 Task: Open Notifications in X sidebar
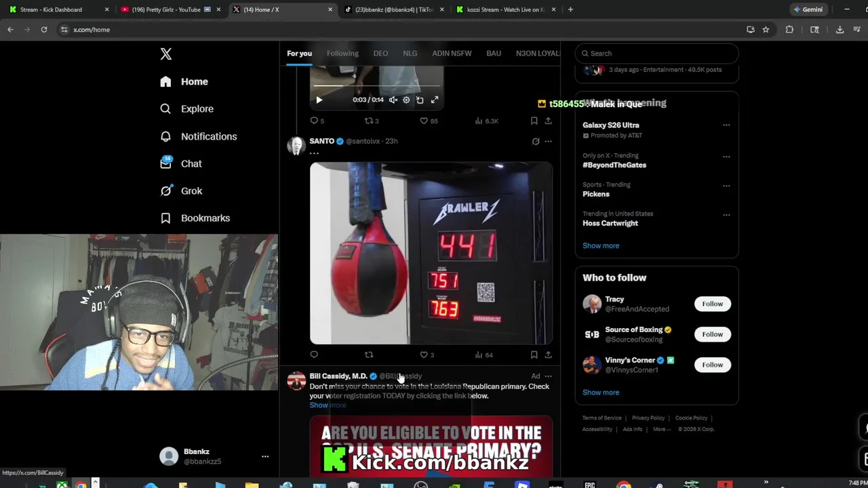click(x=199, y=136)
